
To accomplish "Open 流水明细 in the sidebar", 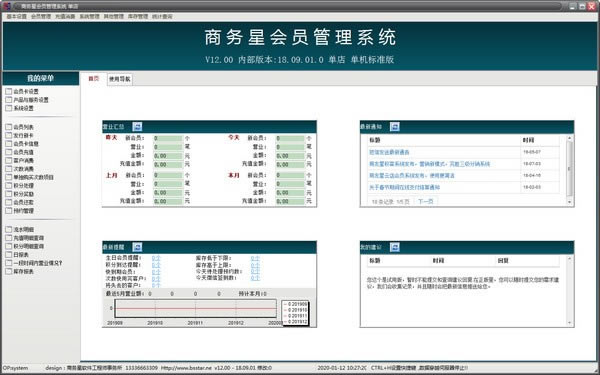I will (23, 230).
